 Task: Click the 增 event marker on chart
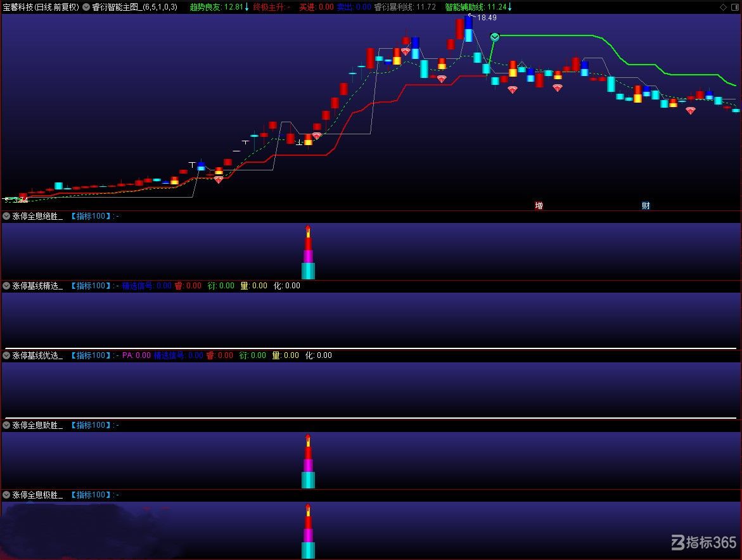(x=539, y=205)
